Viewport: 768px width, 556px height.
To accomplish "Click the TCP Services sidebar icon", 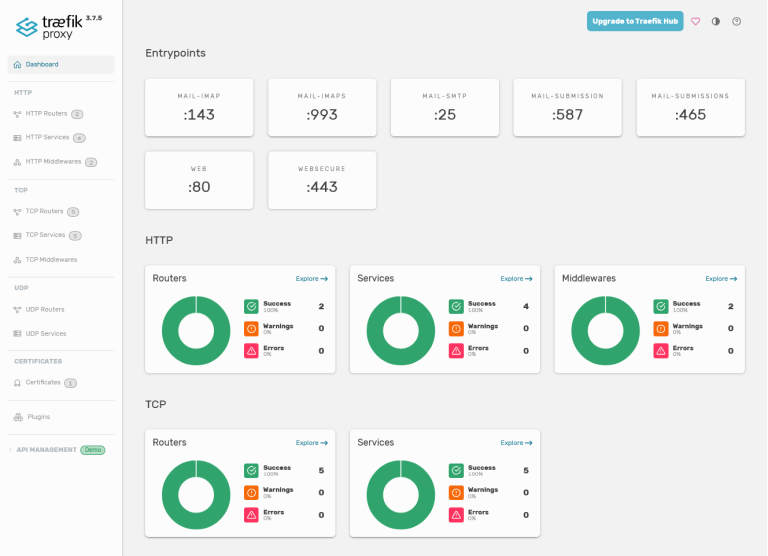I will pyautogui.click(x=17, y=236).
